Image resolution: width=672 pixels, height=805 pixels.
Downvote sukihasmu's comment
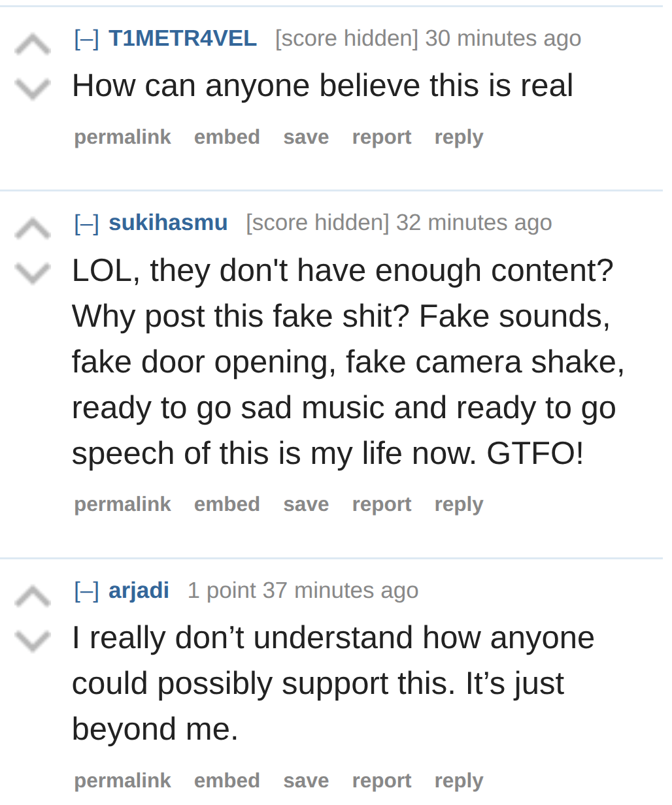(x=33, y=273)
